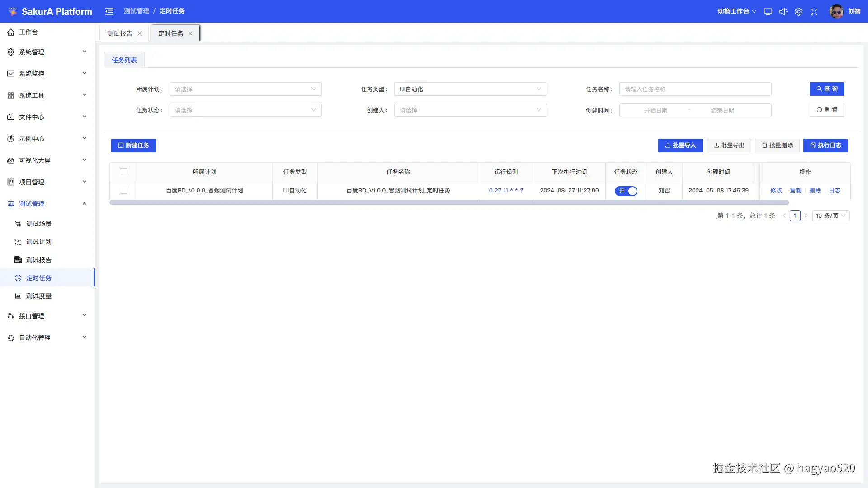The width and height of the screenshot is (868, 488).
Task: Toggle the 任务状态 switch off
Action: click(x=626, y=191)
